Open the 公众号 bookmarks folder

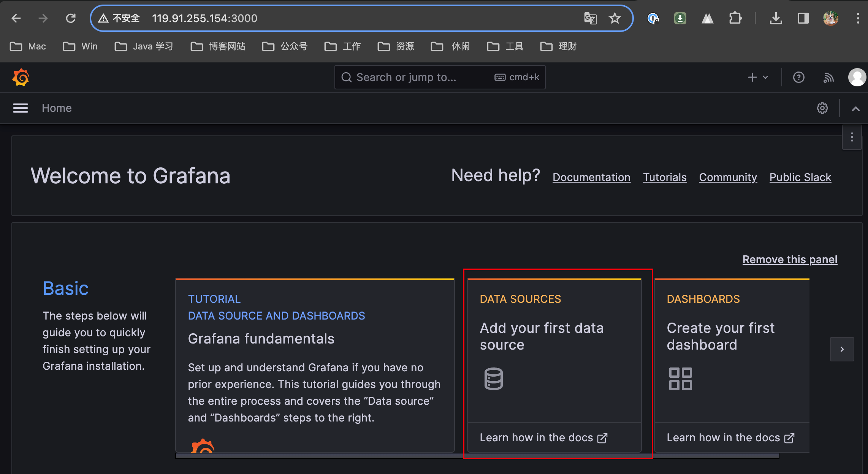285,46
